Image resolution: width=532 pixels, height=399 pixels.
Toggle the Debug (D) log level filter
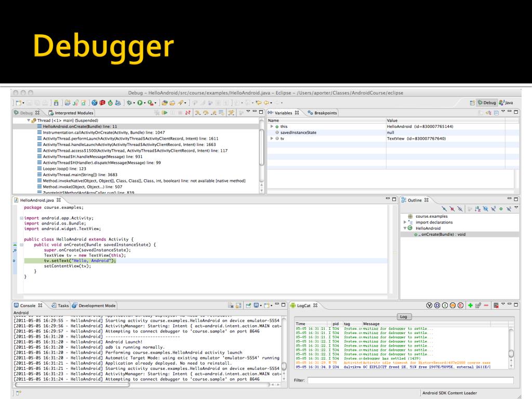point(437,305)
